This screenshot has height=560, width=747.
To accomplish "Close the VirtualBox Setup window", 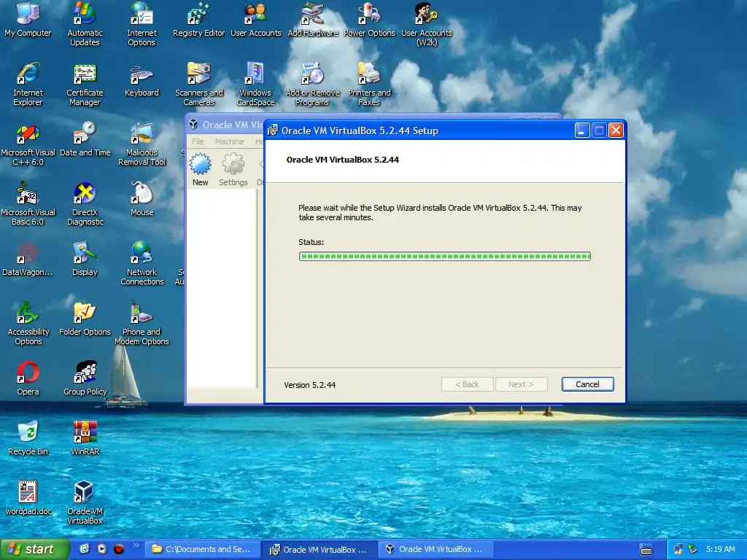I will click(x=616, y=131).
